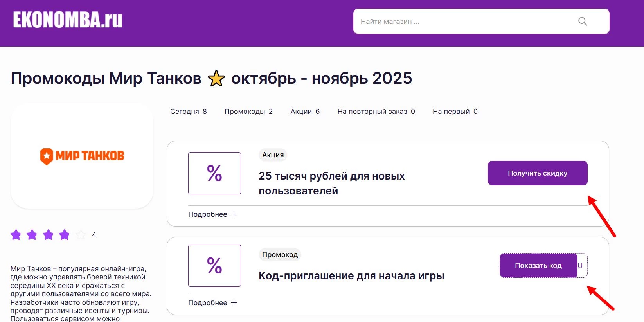Image resolution: width=644 pixels, height=322 pixels.
Task: Rate five stars with the empty fifth star
Action: pos(81,235)
